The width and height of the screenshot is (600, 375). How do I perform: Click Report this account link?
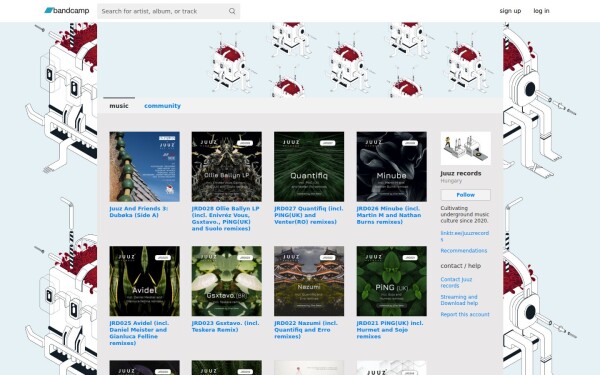[465, 315]
